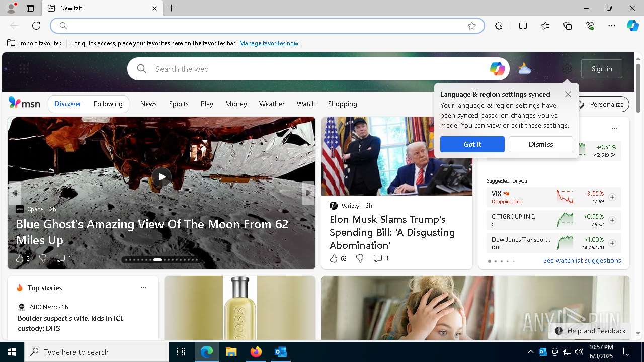Launch Copilot from Edge toolbar
Image resolution: width=644 pixels, height=362 pixels.
click(633, 26)
